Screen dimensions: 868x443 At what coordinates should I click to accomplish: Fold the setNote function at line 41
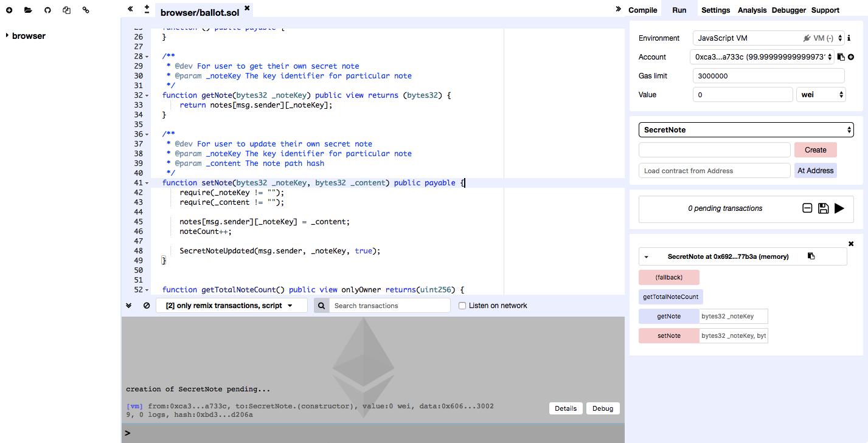click(x=147, y=183)
